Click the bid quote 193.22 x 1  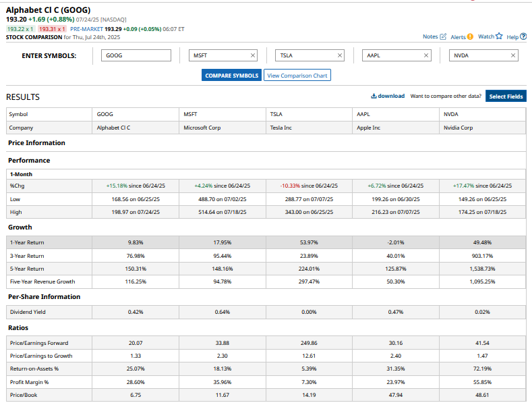tap(20, 29)
